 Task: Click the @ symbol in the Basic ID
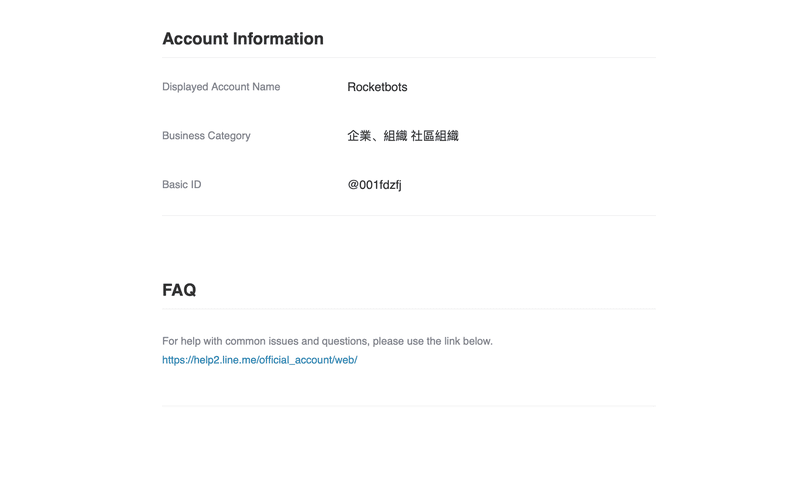353,185
